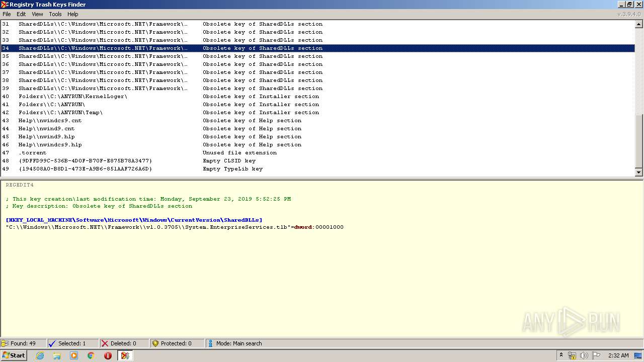
Task: Select row 49 Empty TypeLib key entry
Action: (x=317, y=169)
